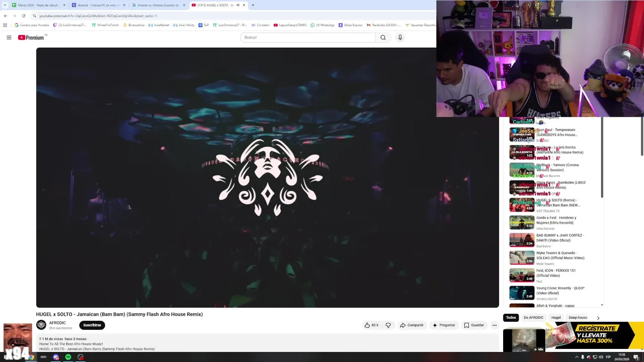Image resolution: width=644 pixels, height=362 pixels.
Task: Reload the YouTube page
Action: [x=23, y=16]
